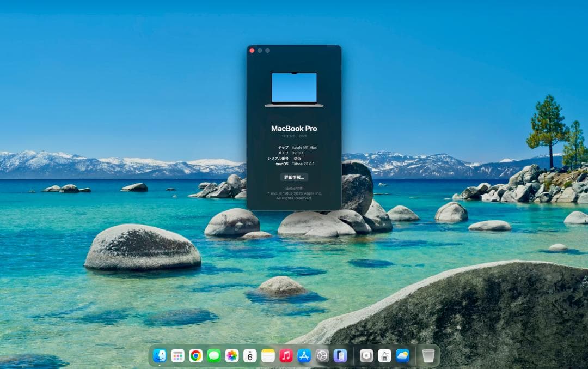Open the Messages app
The height and width of the screenshot is (369, 588).
pyautogui.click(x=213, y=355)
